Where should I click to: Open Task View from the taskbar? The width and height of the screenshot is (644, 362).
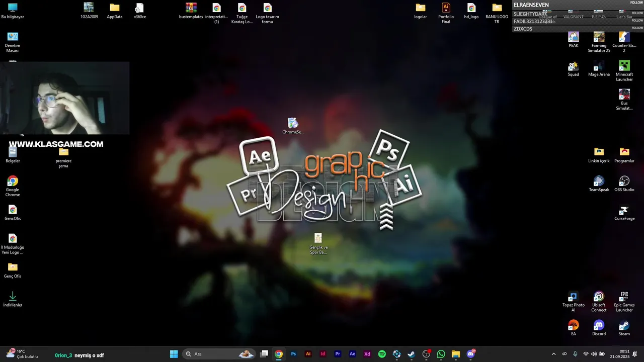[264, 354]
